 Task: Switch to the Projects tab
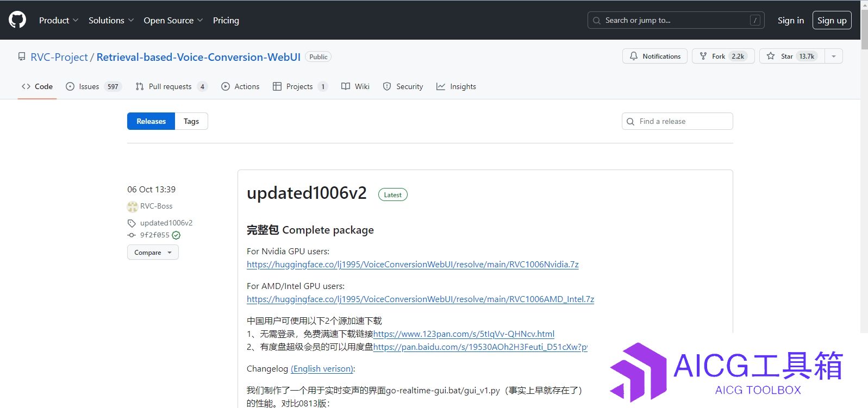pos(300,86)
